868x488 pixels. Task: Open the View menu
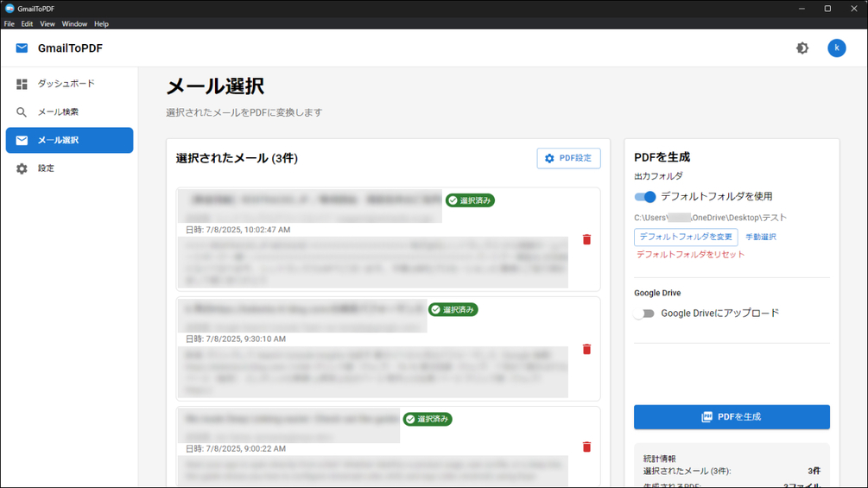(x=47, y=24)
